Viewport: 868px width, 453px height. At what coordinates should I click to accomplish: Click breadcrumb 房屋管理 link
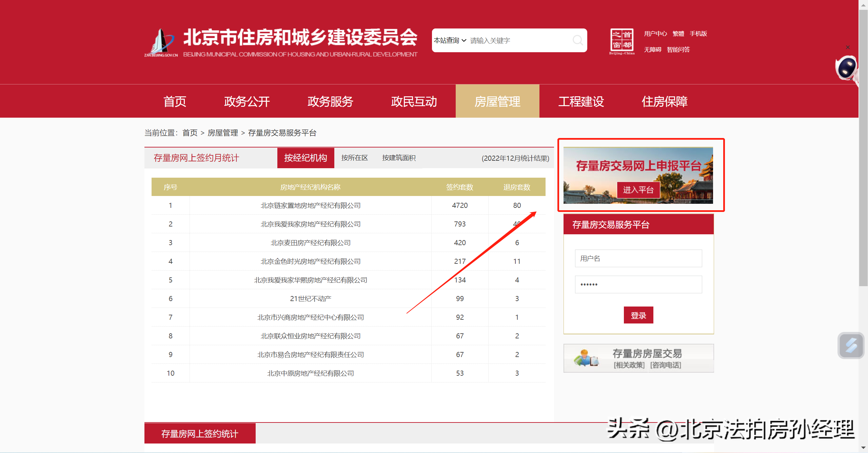[x=223, y=133]
